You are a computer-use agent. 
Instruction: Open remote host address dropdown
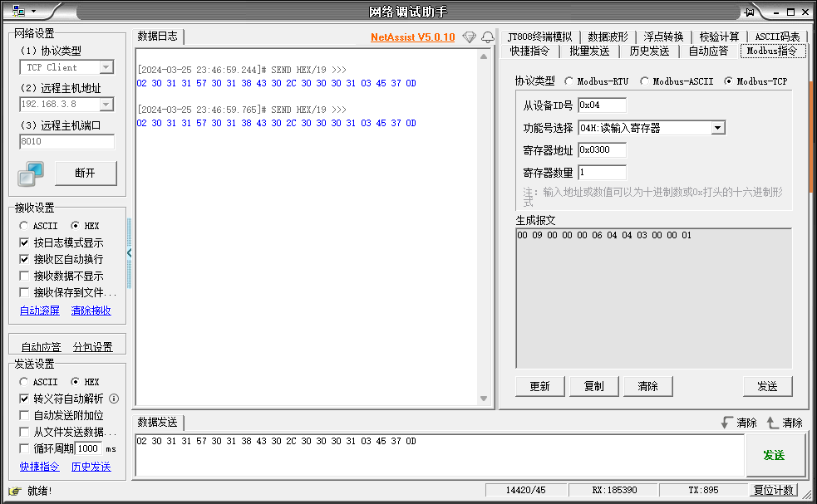click(x=106, y=105)
